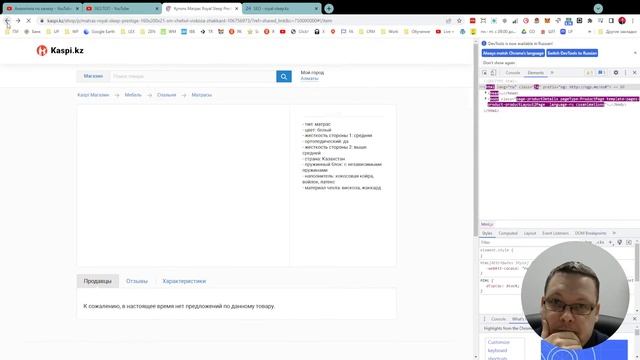Go back using the browser back arrow

click(7, 20)
